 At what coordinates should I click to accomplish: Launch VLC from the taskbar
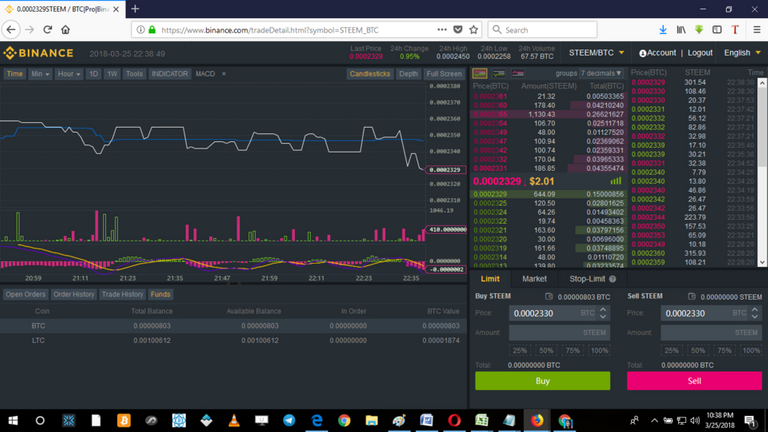pos(234,420)
